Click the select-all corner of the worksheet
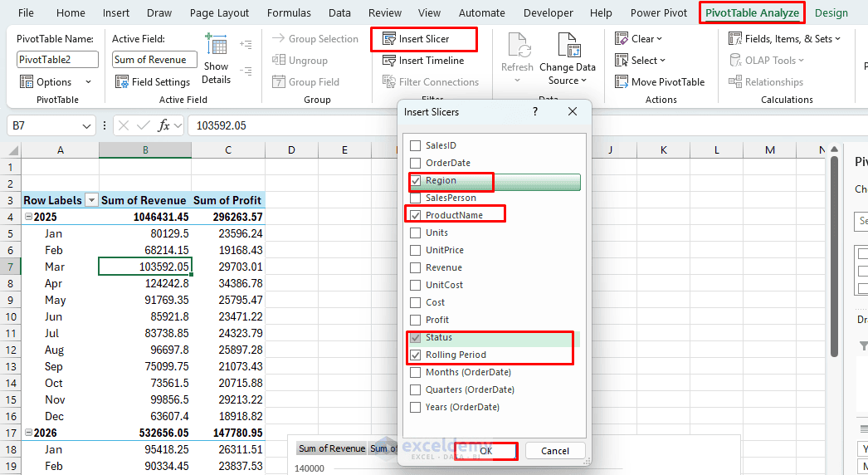The image size is (868, 475). click(x=12, y=150)
